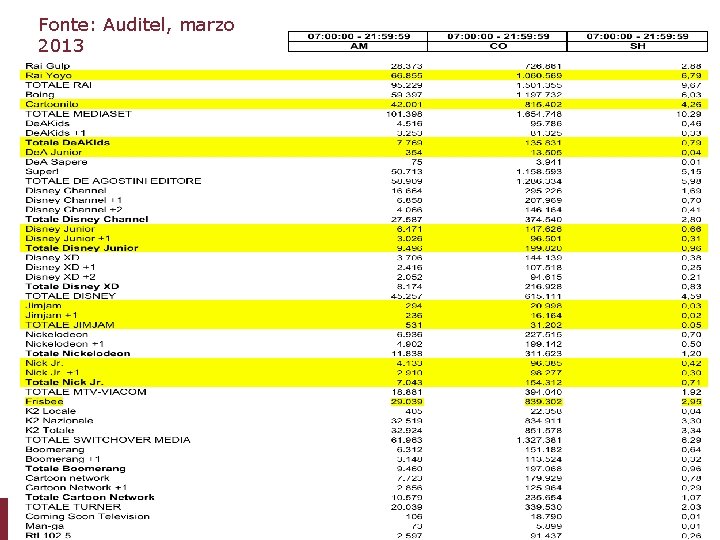The image size is (720, 540).
Task: Click the Cartoonito row label
Action: (52, 104)
